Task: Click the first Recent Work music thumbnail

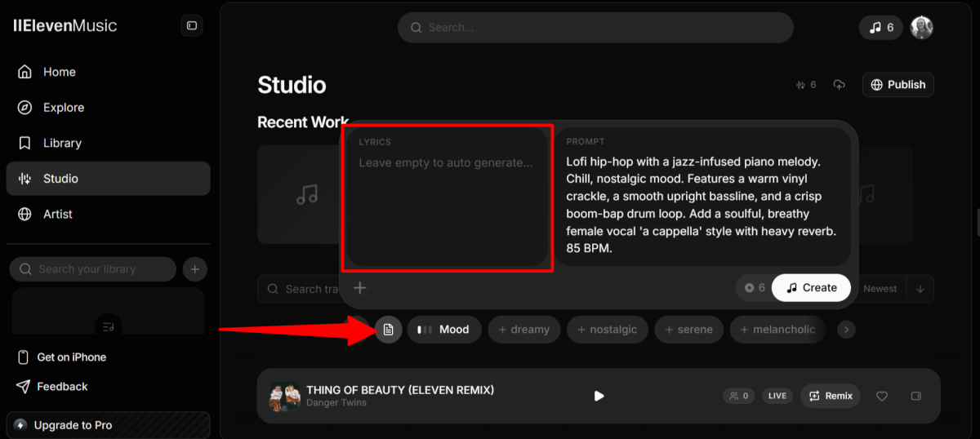Action: click(x=298, y=195)
